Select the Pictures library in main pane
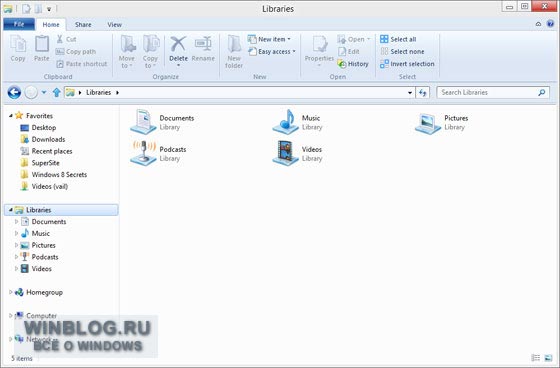 [441, 122]
